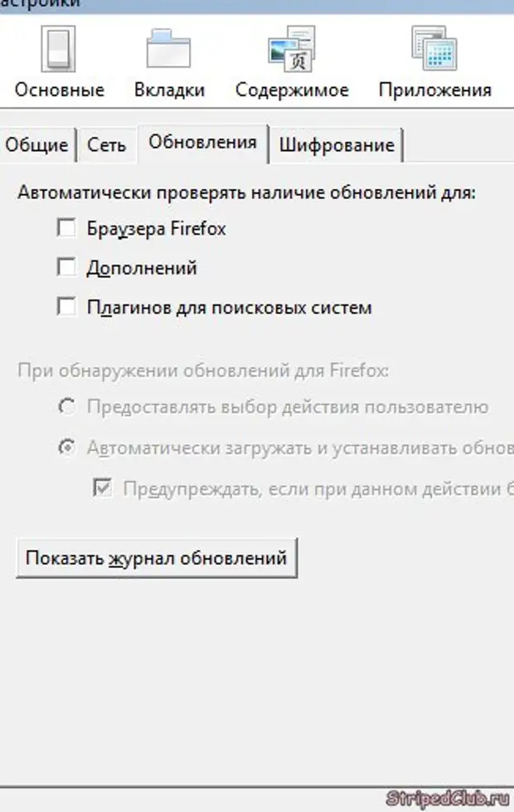Switch to the Сеть tab

107,145
